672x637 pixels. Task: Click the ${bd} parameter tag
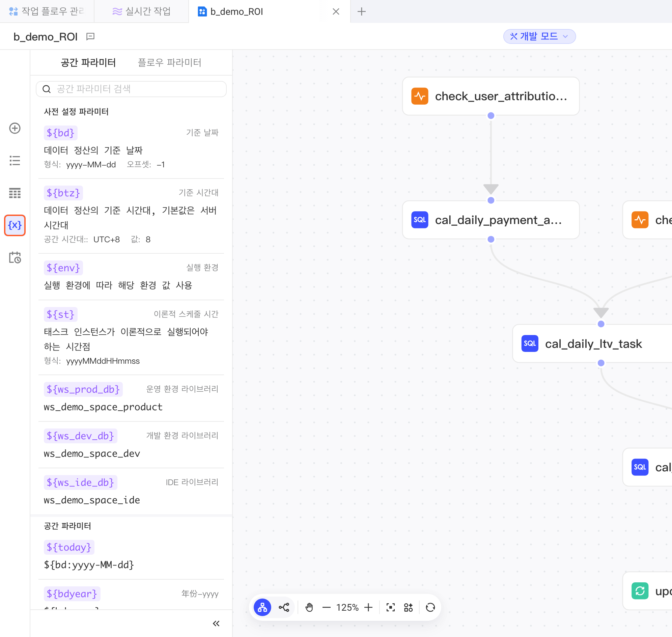pos(60,133)
